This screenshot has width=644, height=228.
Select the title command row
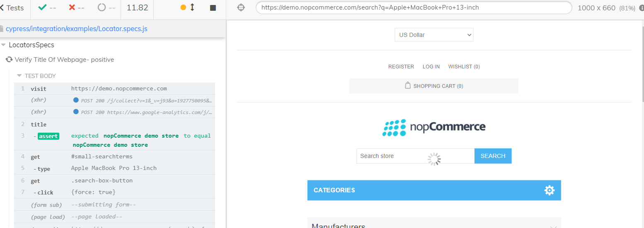tap(115, 124)
